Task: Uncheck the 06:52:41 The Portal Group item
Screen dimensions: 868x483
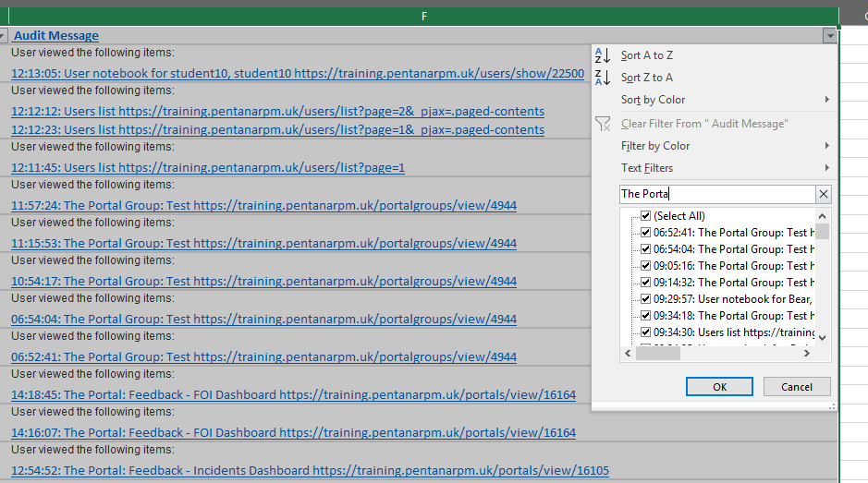Action: pyautogui.click(x=645, y=233)
